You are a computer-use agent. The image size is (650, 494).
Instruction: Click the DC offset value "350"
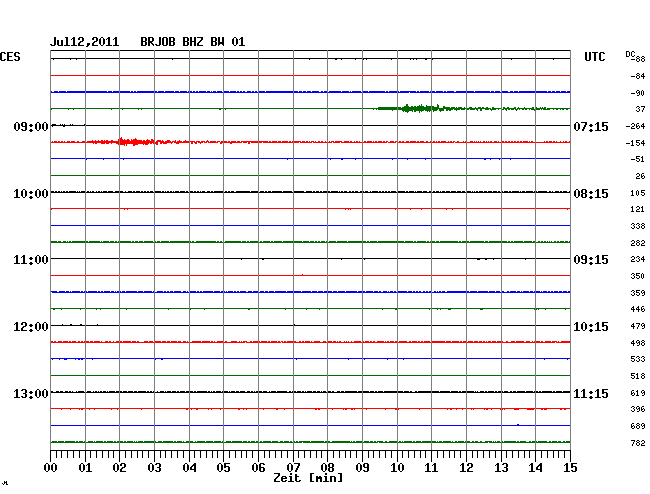638,276
